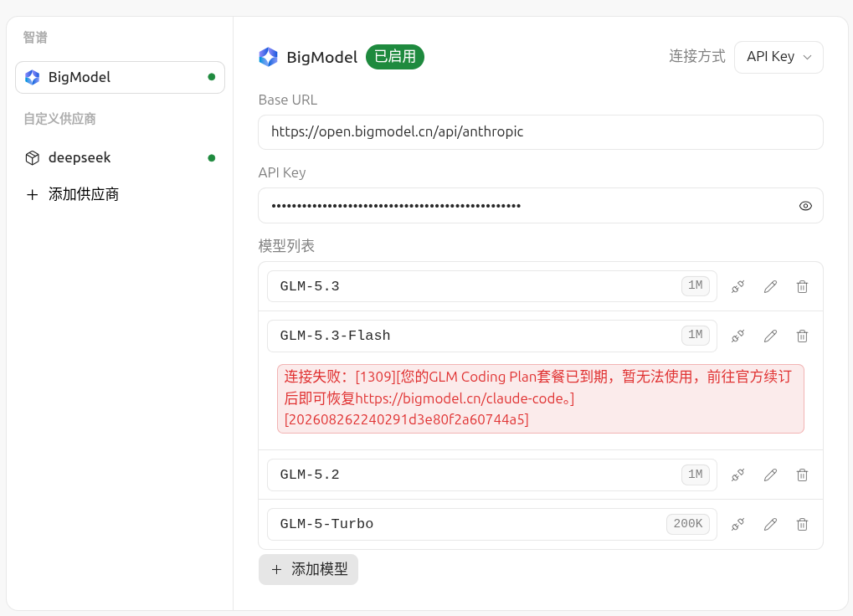Click the deepseek cube icon in sidebar
The width and height of the screenshot is (853, 616).
point(33,157)
